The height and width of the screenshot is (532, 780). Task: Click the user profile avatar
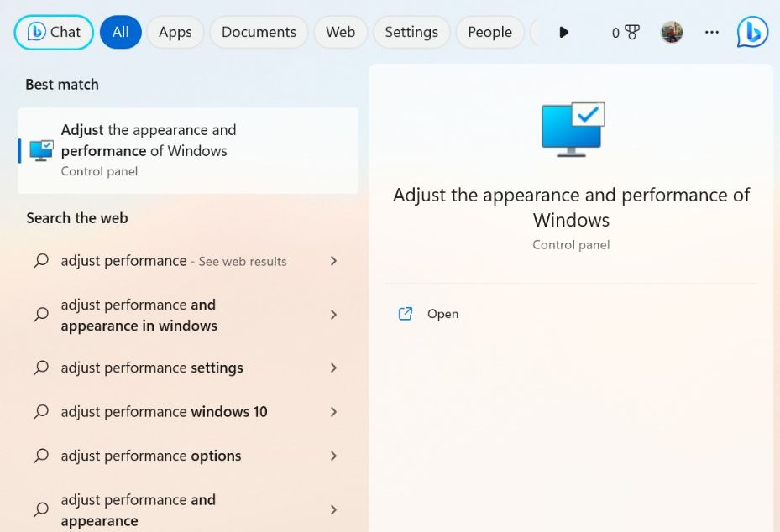click(672, 33)
